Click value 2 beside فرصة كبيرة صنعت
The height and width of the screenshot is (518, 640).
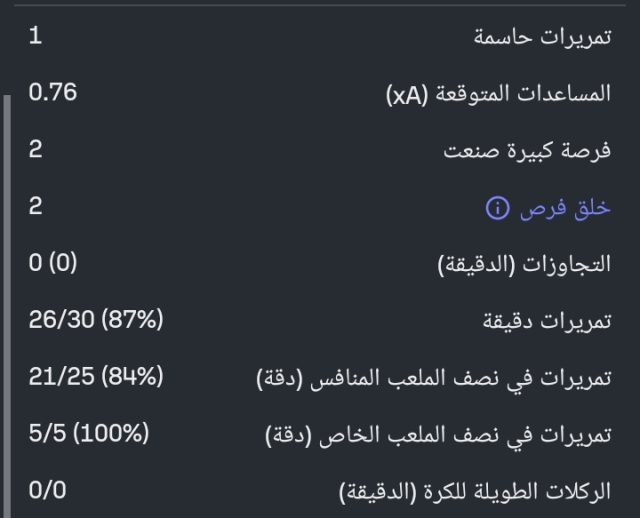tap(36, 150)
